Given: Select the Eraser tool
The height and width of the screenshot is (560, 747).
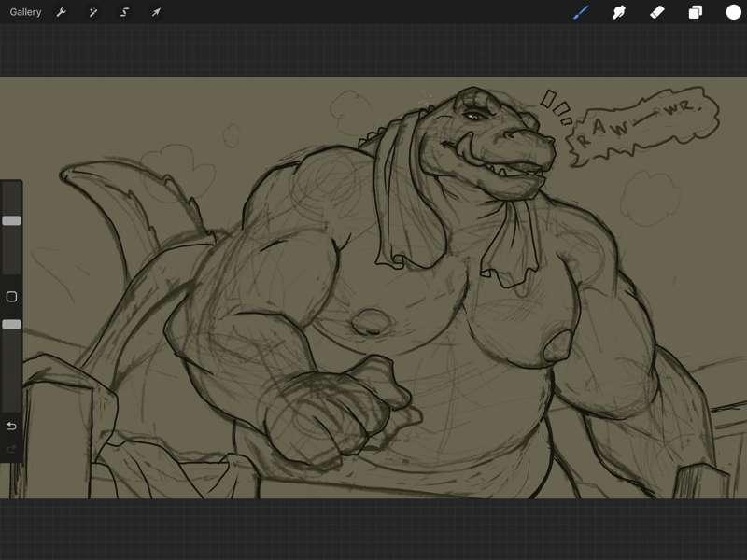Looking at the screenshot, I should pyautogui.click(x=657, y=12).
